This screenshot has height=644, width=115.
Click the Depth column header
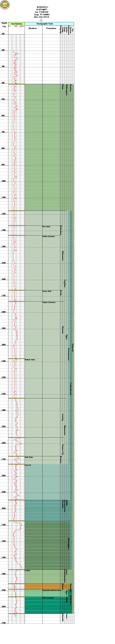4,23
